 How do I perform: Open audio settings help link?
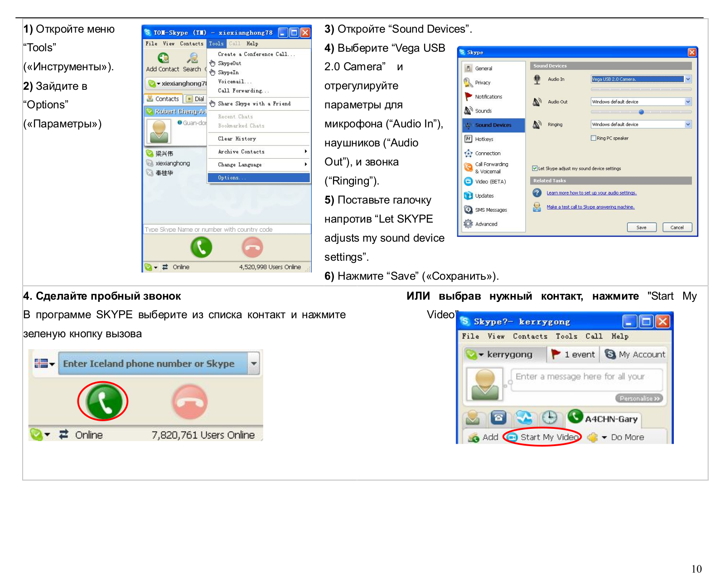(591, 193)
